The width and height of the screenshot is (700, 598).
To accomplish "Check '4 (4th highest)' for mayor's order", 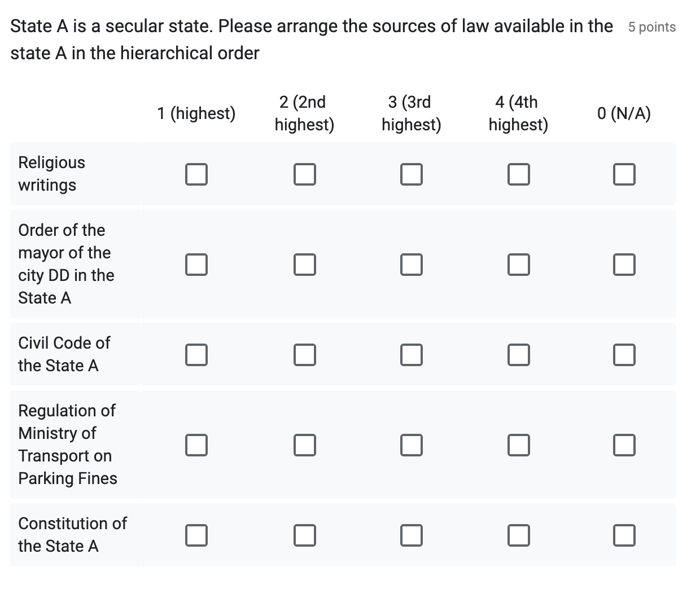I will (518, 264).
